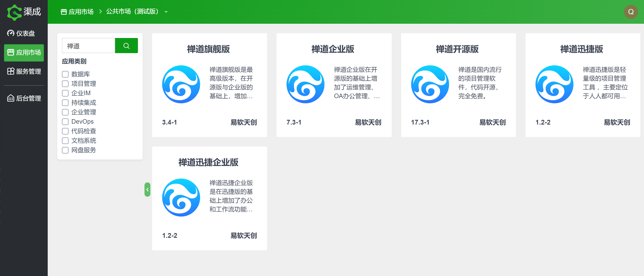644x276 pixels.
Task: Click the green search magnifier button
Action: 126,46
